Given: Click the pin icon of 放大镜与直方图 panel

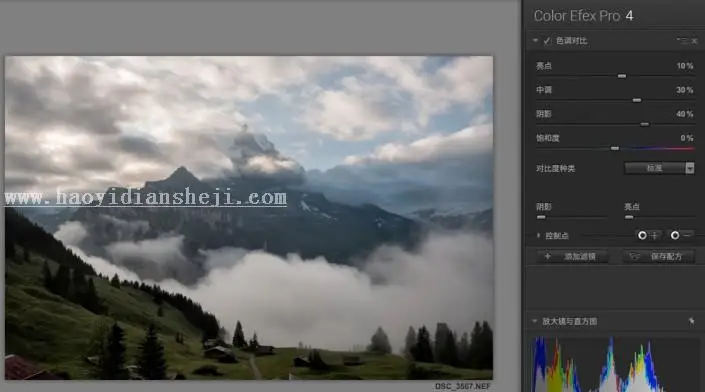Looking at the screenshot, I should point(691,321).
